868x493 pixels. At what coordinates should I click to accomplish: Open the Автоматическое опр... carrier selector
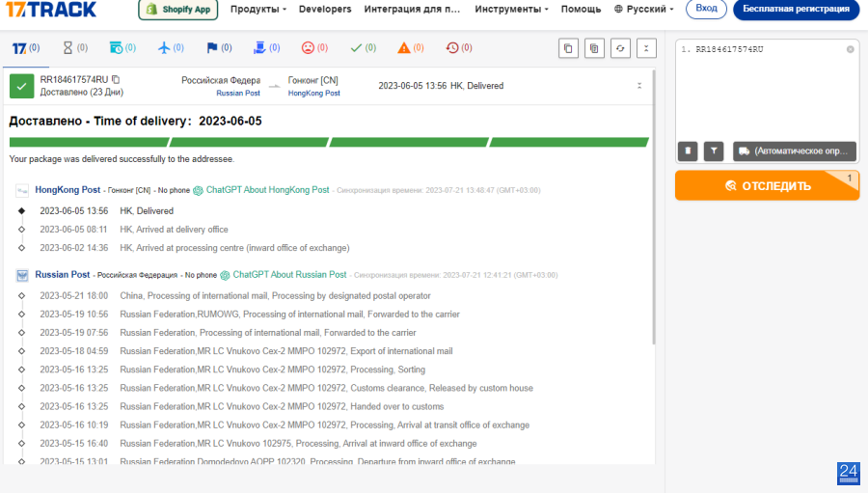pyautogui.click(x=795, y=151)
